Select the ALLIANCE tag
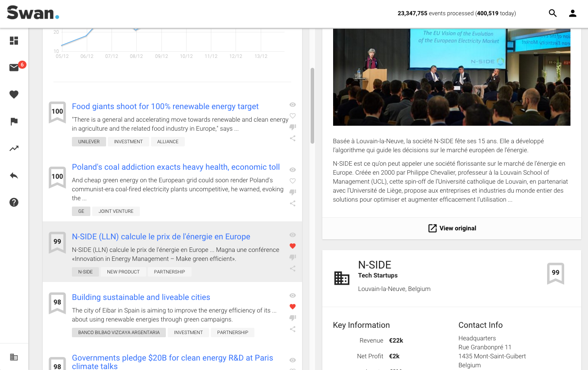 pyautogui.click(x=168, y=141)
